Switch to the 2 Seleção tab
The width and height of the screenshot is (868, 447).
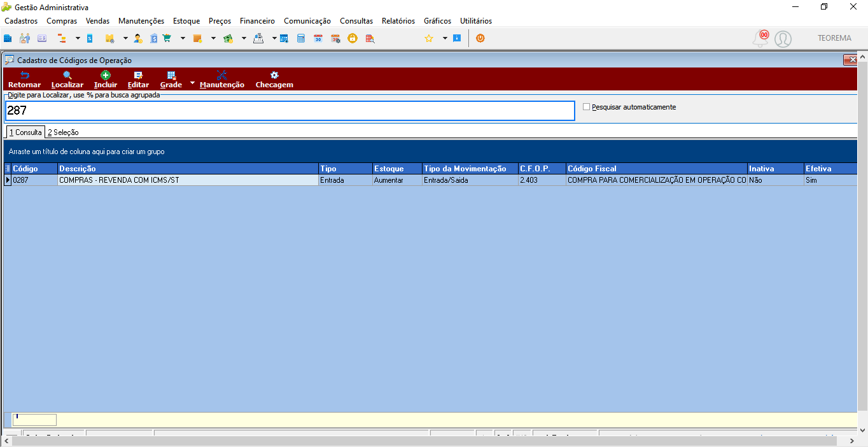click(x=63, y=132)
